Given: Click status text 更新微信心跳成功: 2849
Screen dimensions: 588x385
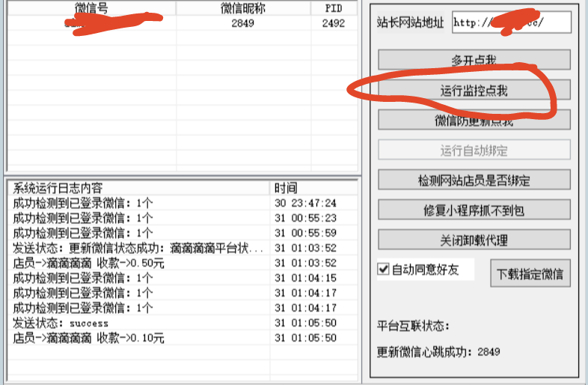Looking at the screenshot, I should [438, 352].
